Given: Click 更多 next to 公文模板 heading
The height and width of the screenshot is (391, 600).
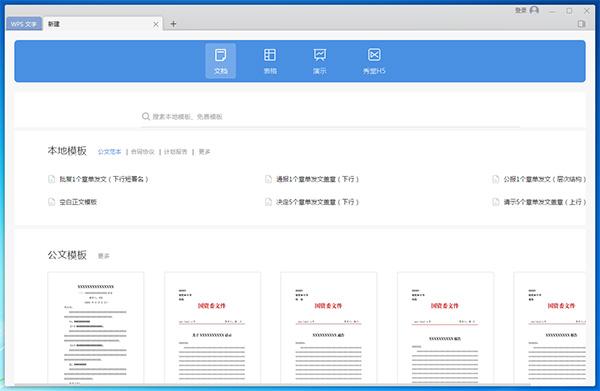Looking at the screenshot, I should (104, 256).
